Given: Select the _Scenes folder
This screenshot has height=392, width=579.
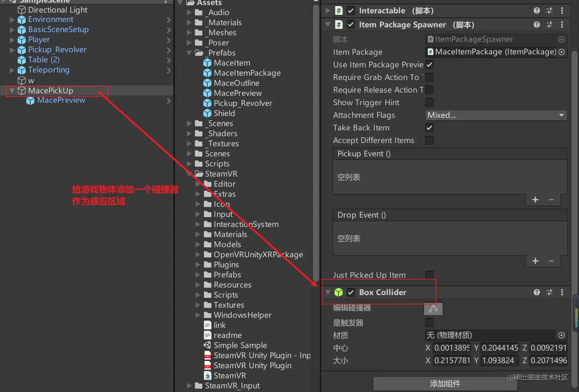Looking at the screenshot, I should (219, 123).
